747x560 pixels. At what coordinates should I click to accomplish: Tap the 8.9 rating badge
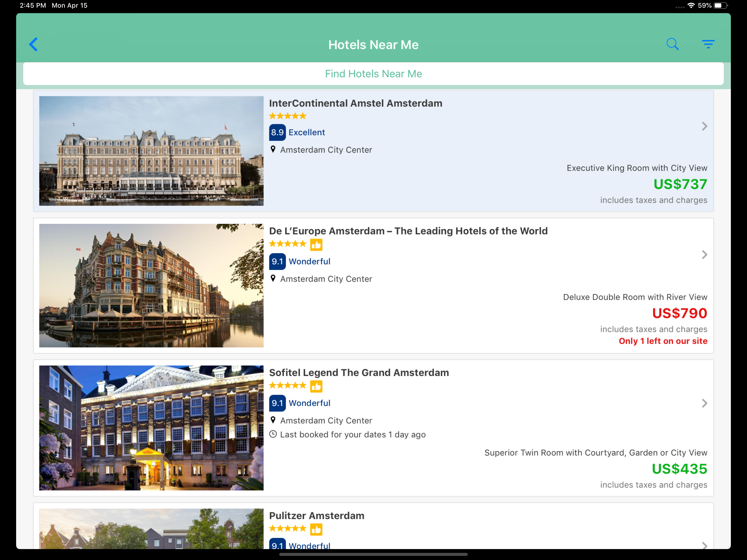tap(277, 132)
